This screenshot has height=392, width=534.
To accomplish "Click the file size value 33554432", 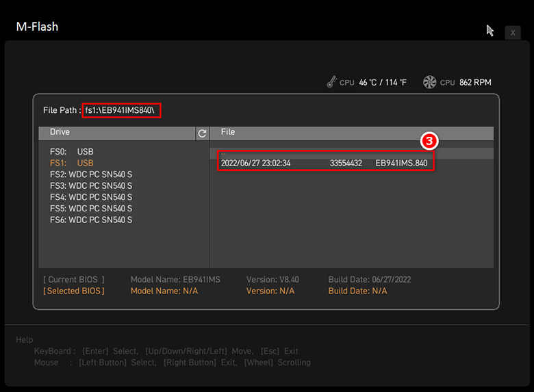I will coord(346,163).
